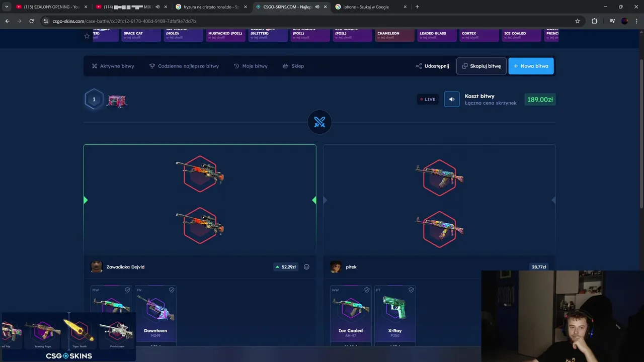Click pitek's 28.77zł total
Image resolution: width=644 pixels, height=362 pixels.
538,267
